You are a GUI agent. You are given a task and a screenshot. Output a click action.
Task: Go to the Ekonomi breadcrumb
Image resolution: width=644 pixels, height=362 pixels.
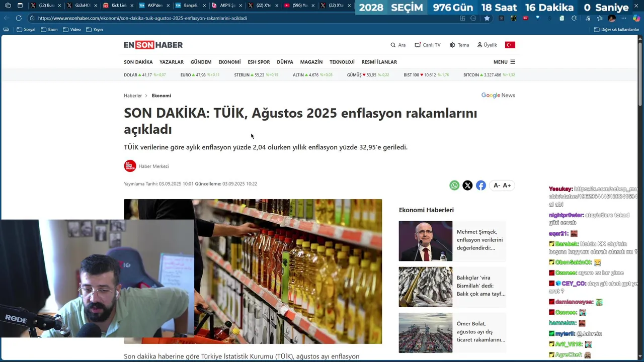(162, 96)
